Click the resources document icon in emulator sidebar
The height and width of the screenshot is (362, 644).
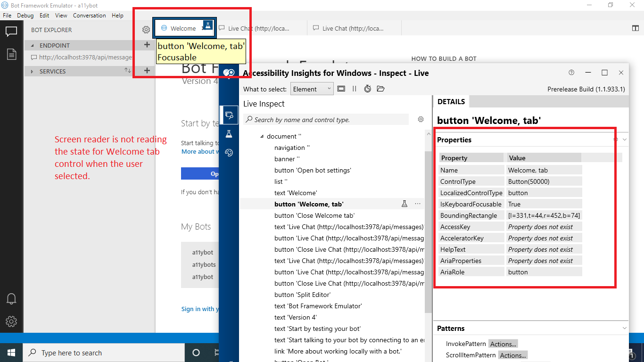pyautogui.click(x=11, y=54)
